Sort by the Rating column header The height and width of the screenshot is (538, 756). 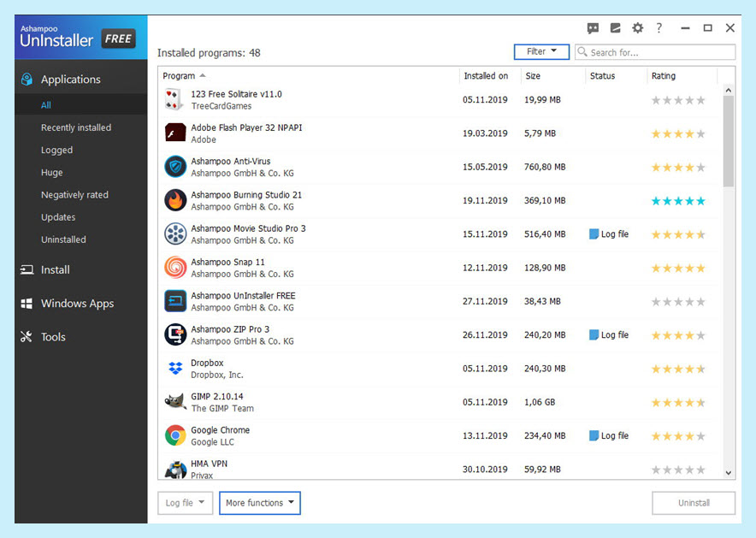664,75
